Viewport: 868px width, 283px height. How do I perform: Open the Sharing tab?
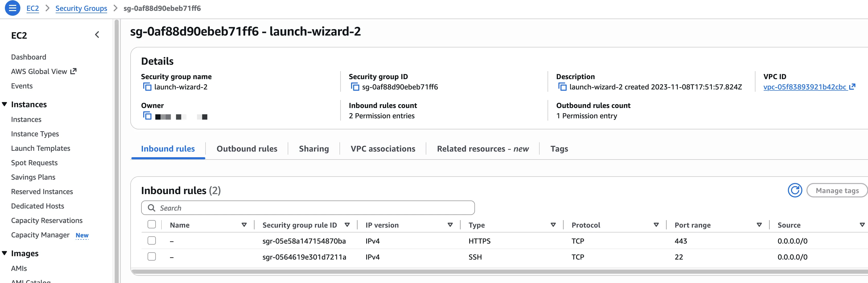314,149
